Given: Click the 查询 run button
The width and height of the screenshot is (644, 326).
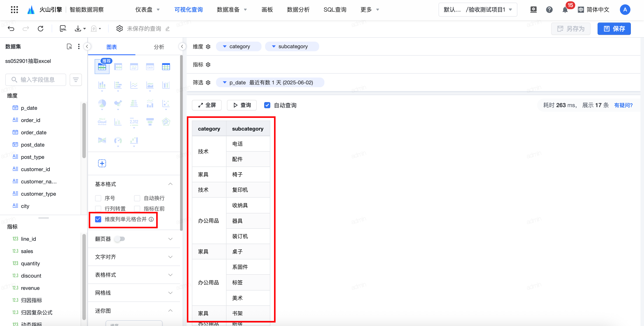Looking at the screenshot, I should point(242,105).
